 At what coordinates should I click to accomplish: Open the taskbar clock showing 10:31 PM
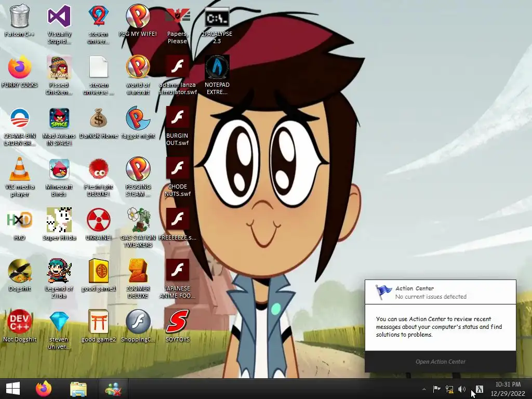pyautogui.click(x=508, y=389)
